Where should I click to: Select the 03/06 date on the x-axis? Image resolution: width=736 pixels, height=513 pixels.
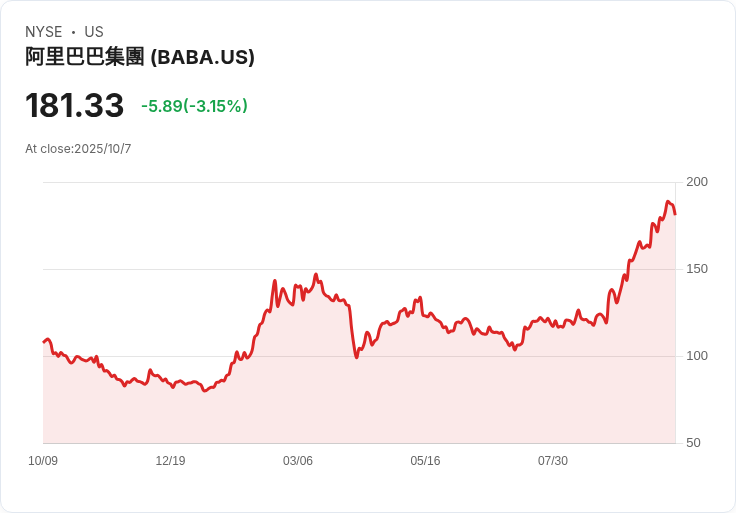(x=298, y=461)
